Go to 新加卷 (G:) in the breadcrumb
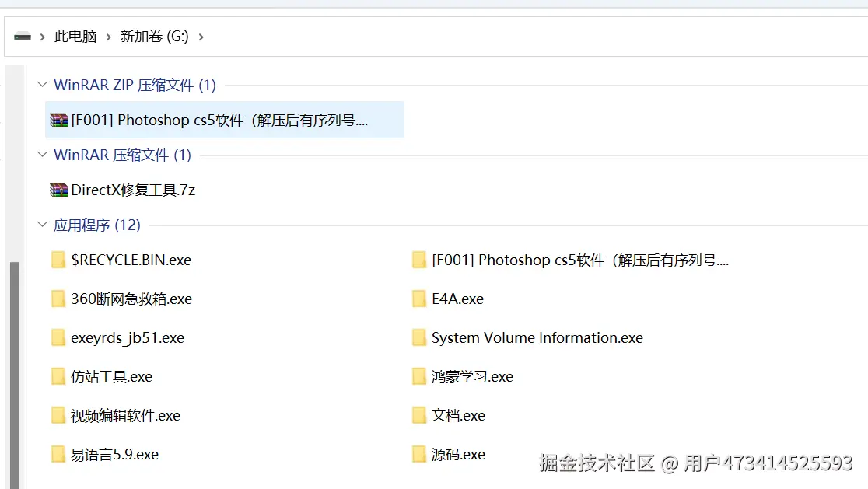Image resolution: width=868 pixels, height=489 pixels. 155,37
